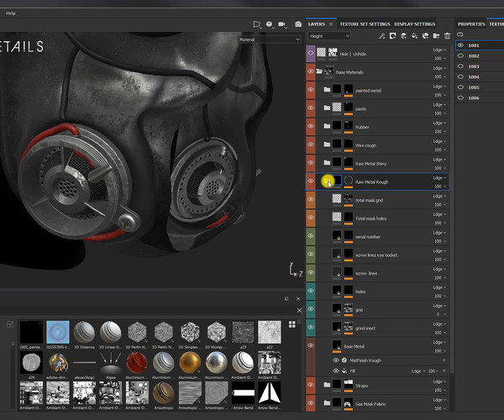504x420 pixels.
Task: Open the Help menu
Action: pos(11,13)
